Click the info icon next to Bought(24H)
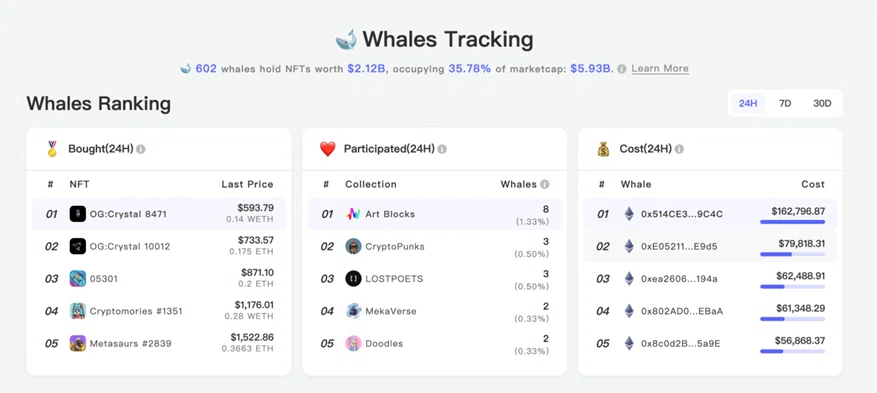This screenshot has height=393, width=877. coord(141,149)
